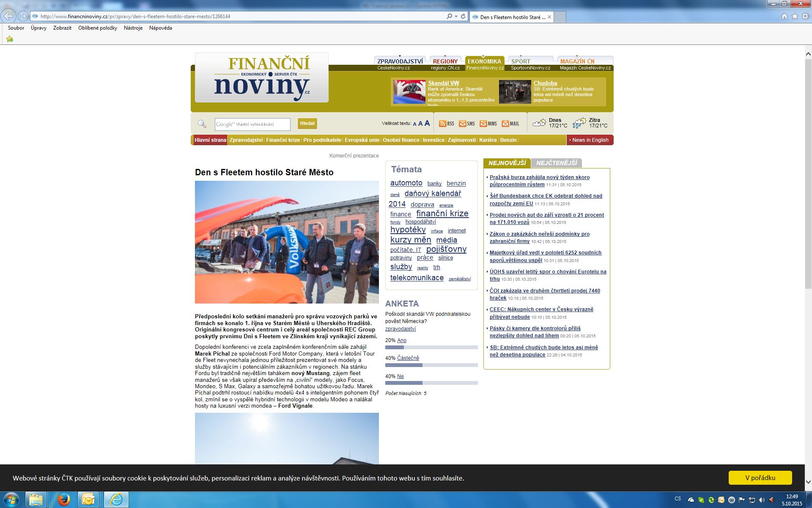Click the Částečně 40% poll bar
The width and height of the screenshot is (812, 508).
(431, 365)
